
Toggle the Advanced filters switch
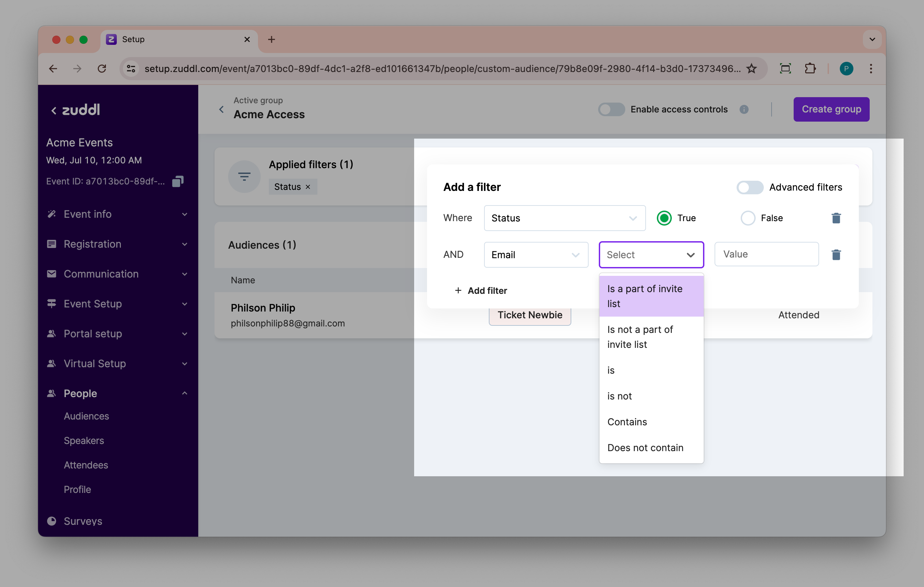(750, 188)
